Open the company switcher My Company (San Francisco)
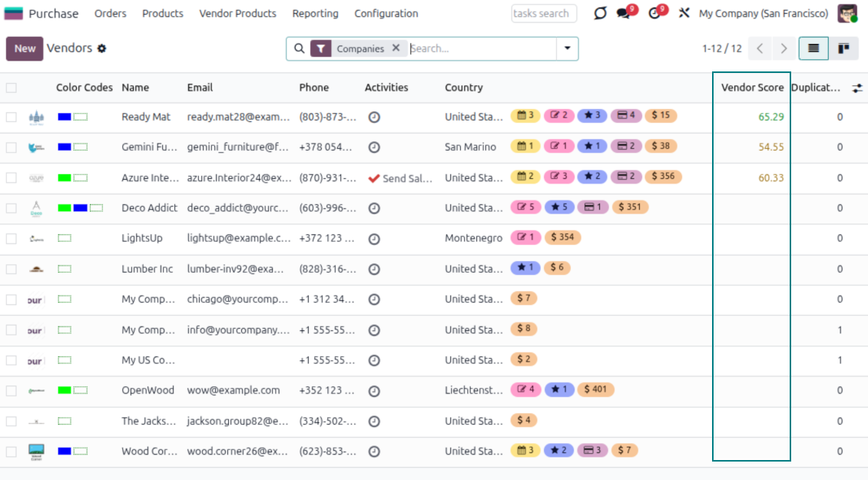 (x=763, y=14)
